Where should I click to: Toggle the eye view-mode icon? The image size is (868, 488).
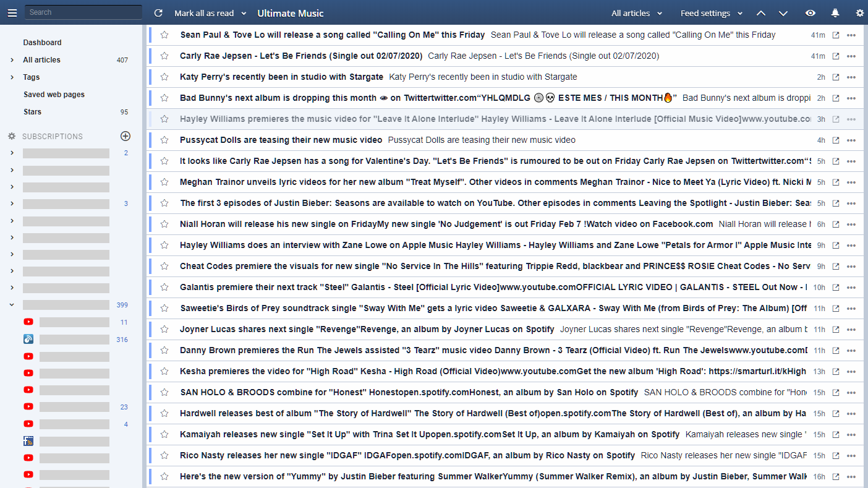click(x=811, y=13)
